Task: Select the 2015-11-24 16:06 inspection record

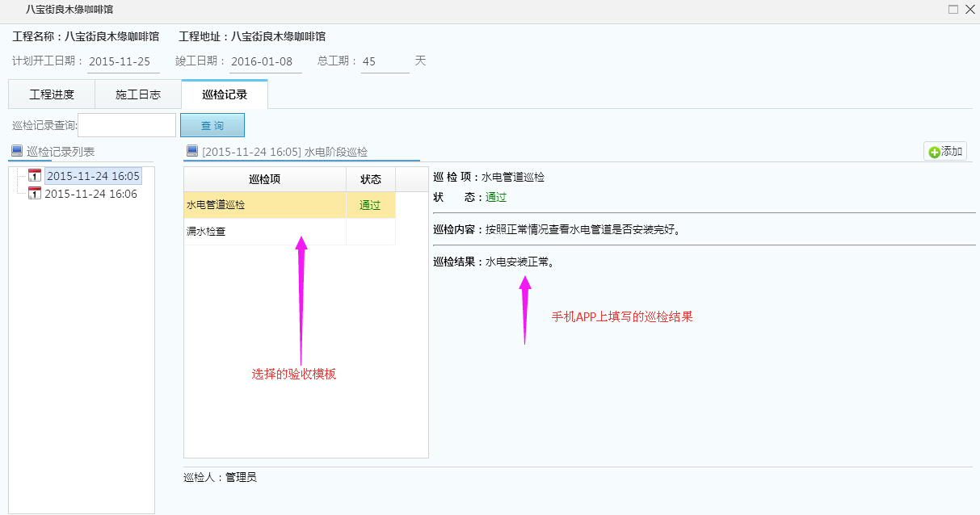Action: [x=90, y=194]
